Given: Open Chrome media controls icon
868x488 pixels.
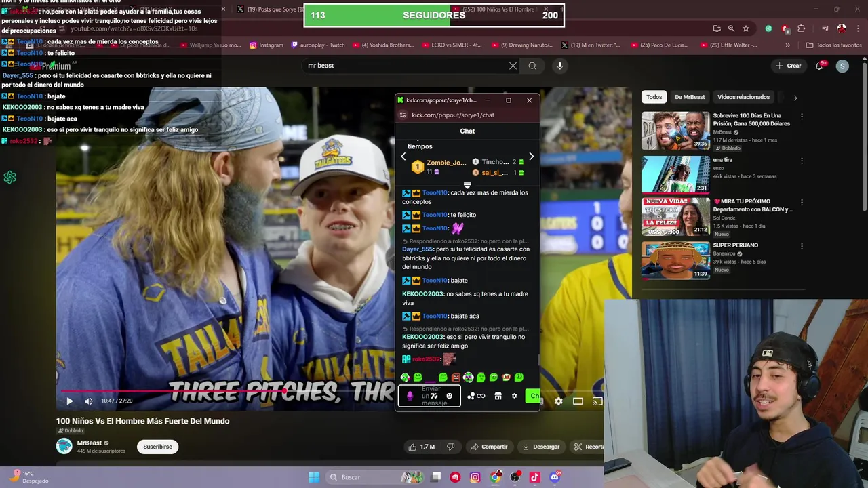Looking at the screenshot, I should (825, 28).
